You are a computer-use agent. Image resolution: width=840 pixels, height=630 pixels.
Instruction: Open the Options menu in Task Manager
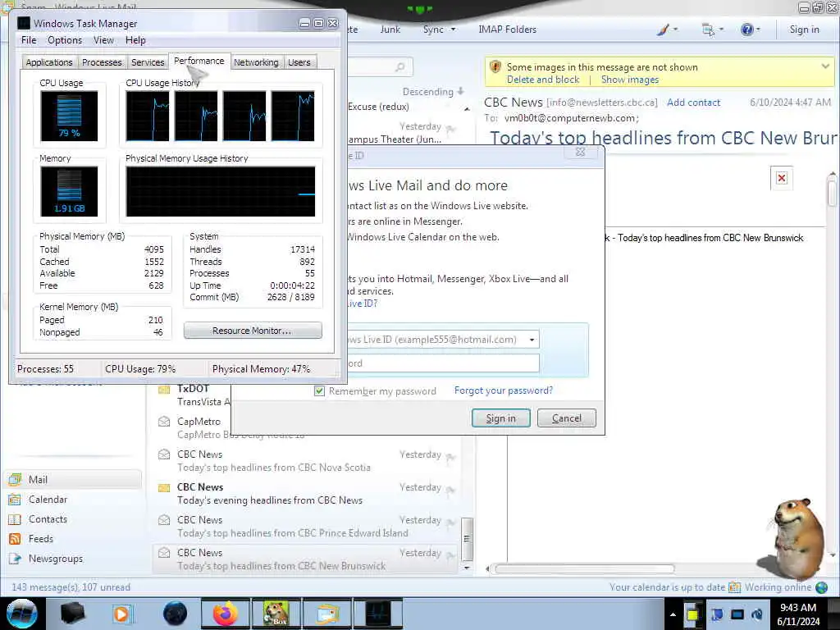point(65,40)
